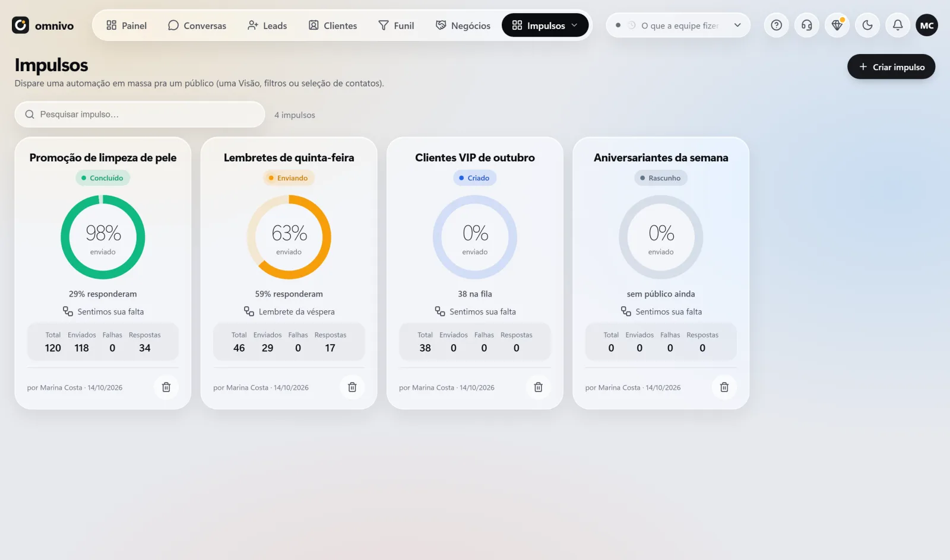Click the Concluído status badge
950x560 pixels.
click(x=102, y=178)
